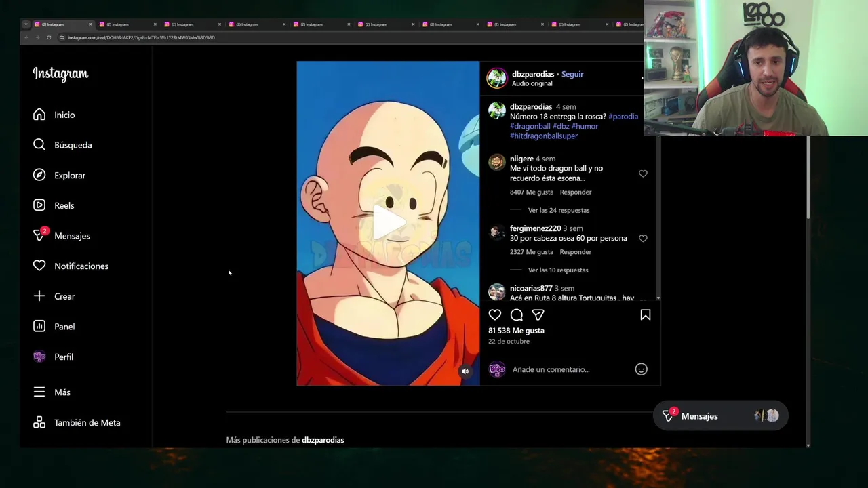Open the Explorar page
The height and width of the screenshot is (488, 868).
59,175
